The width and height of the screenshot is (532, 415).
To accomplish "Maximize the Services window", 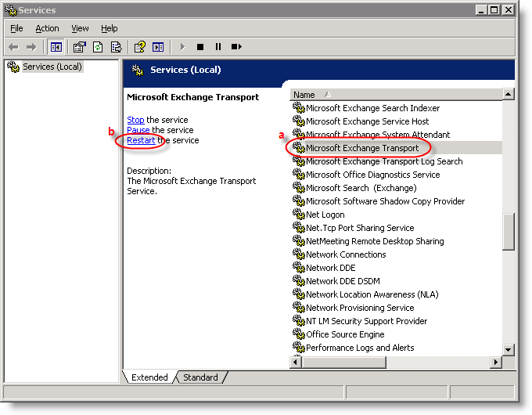I will (x=494, y=10).
